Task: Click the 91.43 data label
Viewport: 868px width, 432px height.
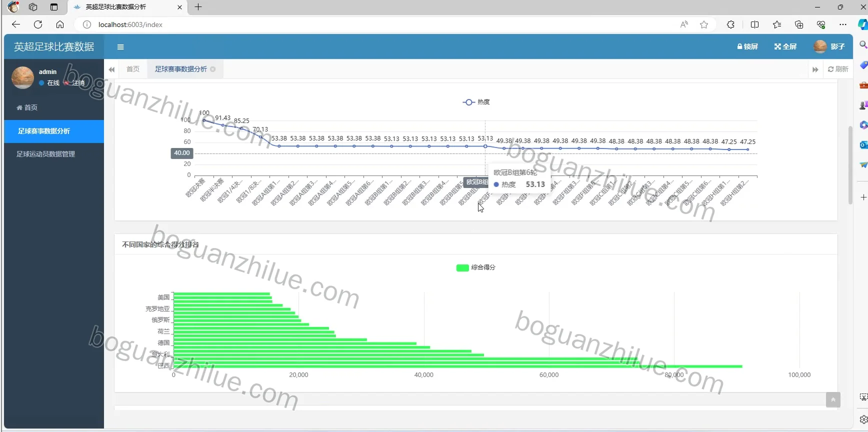Action: [223, 118]
